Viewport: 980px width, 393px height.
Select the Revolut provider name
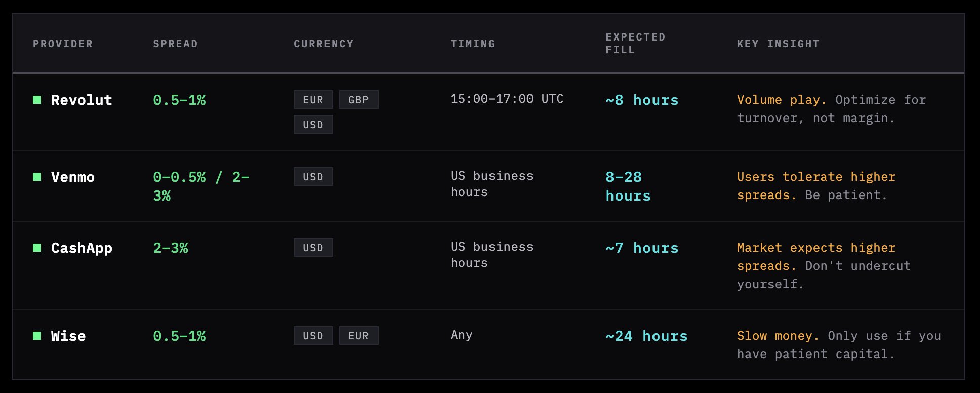pyautogui.click(x=81, y=100)
